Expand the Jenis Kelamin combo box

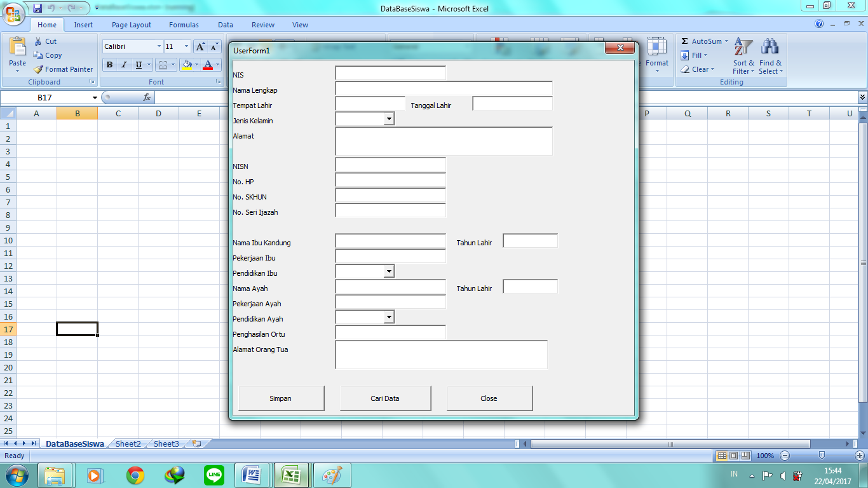pos(388,119)
